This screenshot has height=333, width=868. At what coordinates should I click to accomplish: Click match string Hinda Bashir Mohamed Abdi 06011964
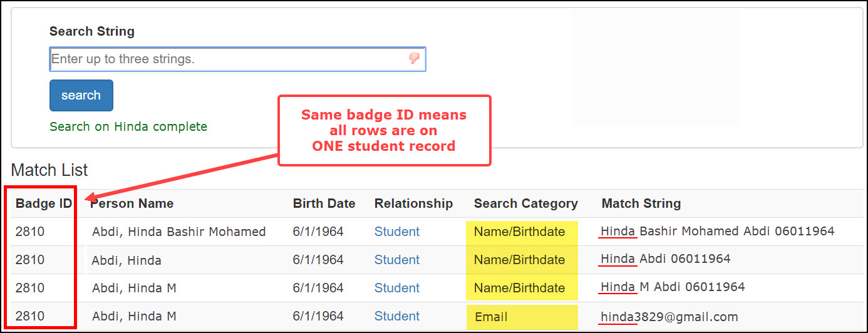pos(718,232)
